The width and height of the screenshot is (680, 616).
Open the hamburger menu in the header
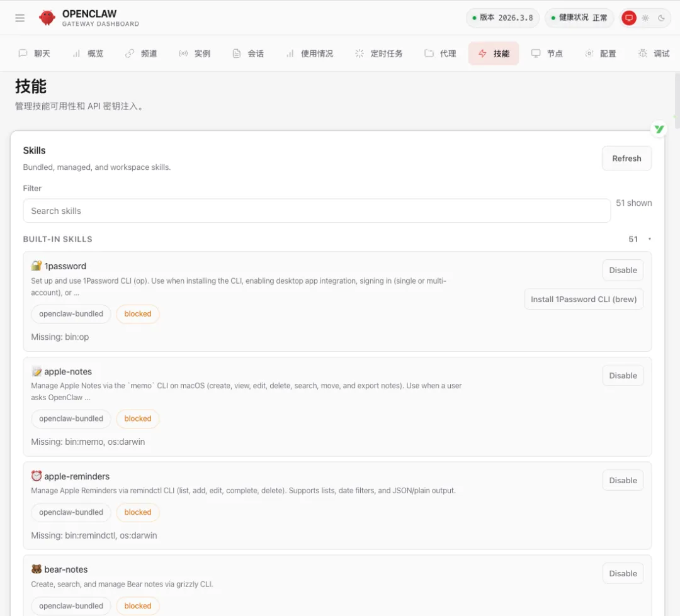[20, 18]
